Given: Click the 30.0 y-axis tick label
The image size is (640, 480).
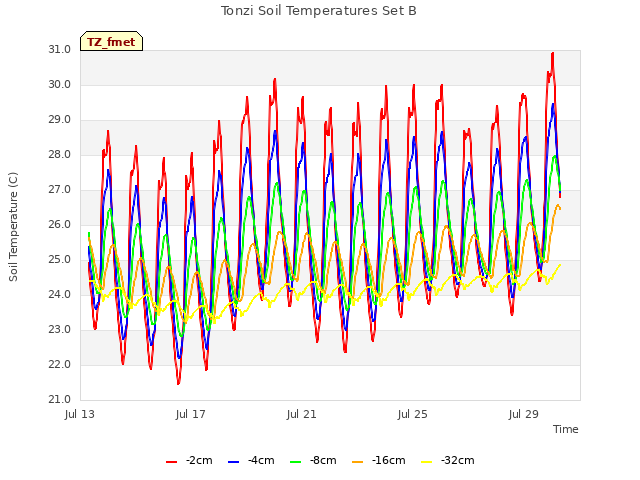Looking at the screenshot, I should [60, 84].
